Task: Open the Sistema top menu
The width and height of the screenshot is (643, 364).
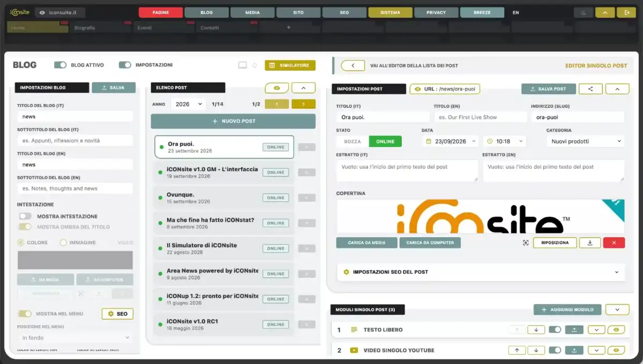Action: pos(390,12)
